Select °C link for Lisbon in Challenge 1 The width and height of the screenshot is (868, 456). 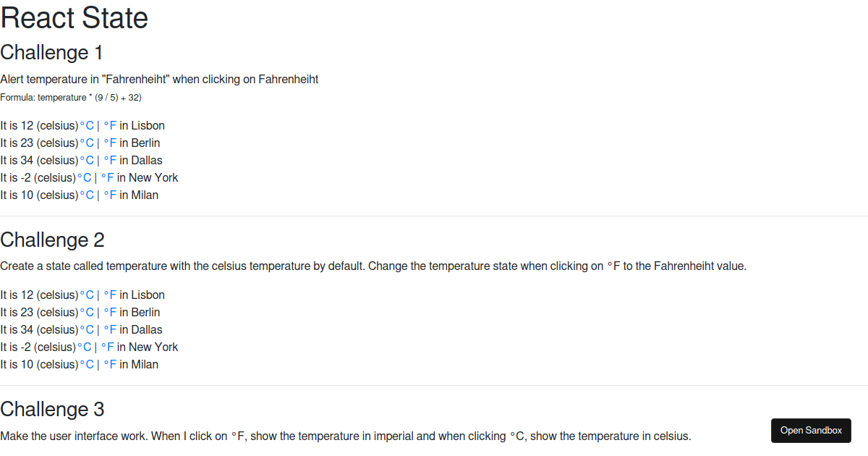pyautogui.click(x=87, y=125)
